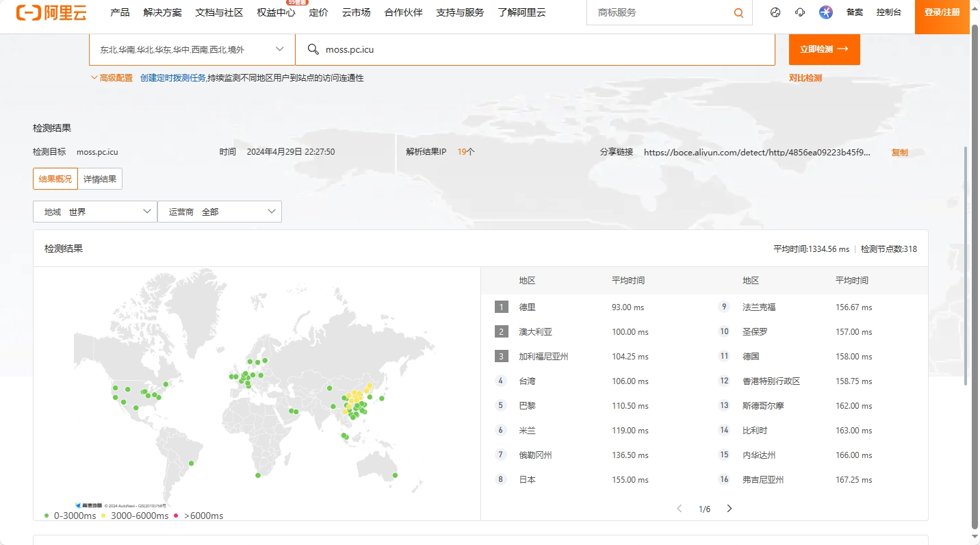Viewport: 980px width, 545px height.
Task: Open the globe region icon in header
Action: tap(775, 12)
